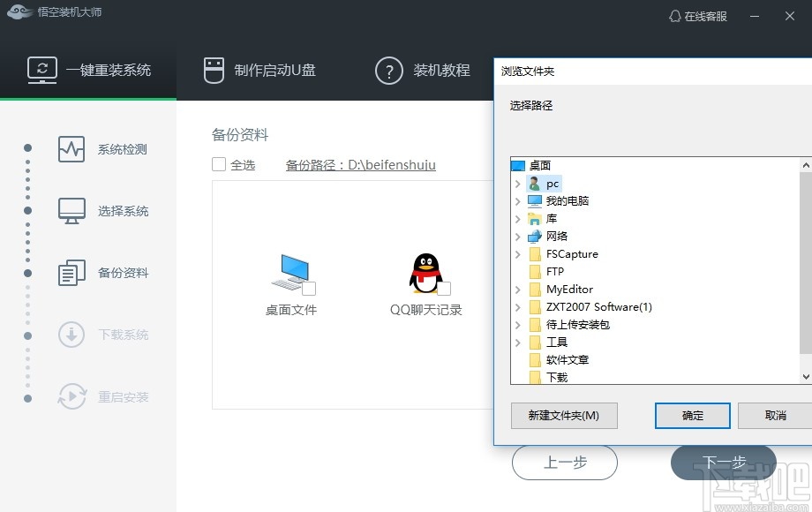Click the 新建文件夹(M) button
This screenshot has height=512, width=812.
pos(563,415)
